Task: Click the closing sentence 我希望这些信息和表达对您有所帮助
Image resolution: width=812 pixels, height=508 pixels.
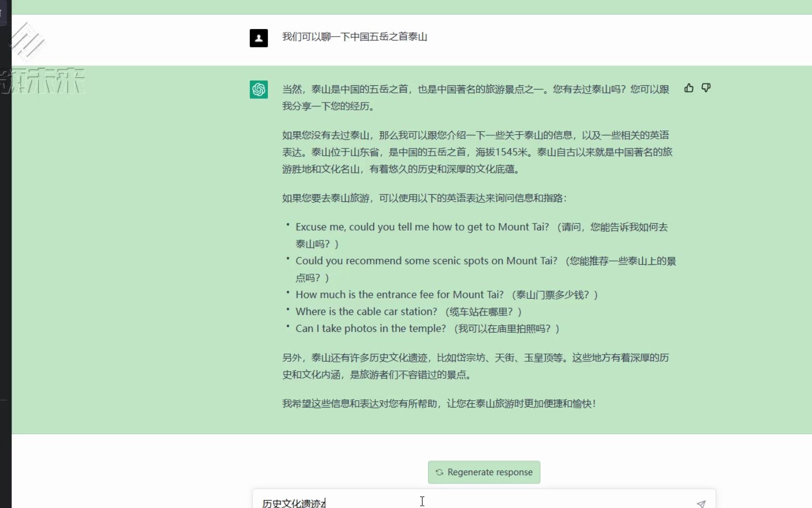Action: [439, 404]
